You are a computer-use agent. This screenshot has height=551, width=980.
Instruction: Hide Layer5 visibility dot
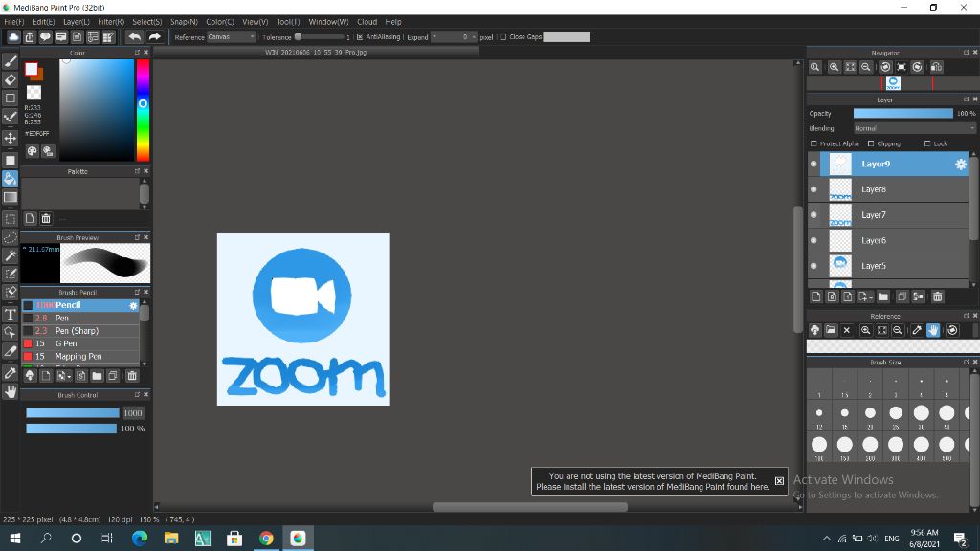tap(813, 266)
